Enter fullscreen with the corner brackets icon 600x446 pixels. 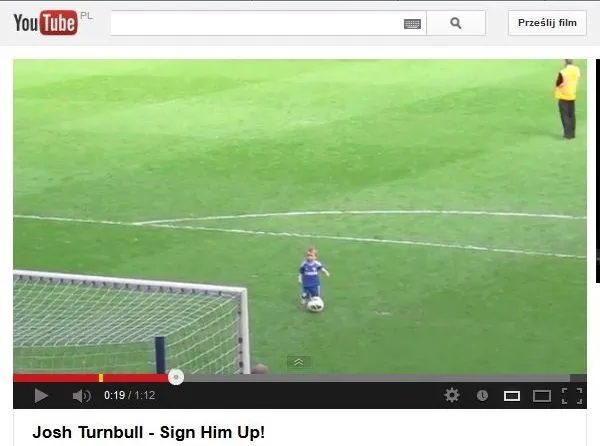tap(572, 396)
